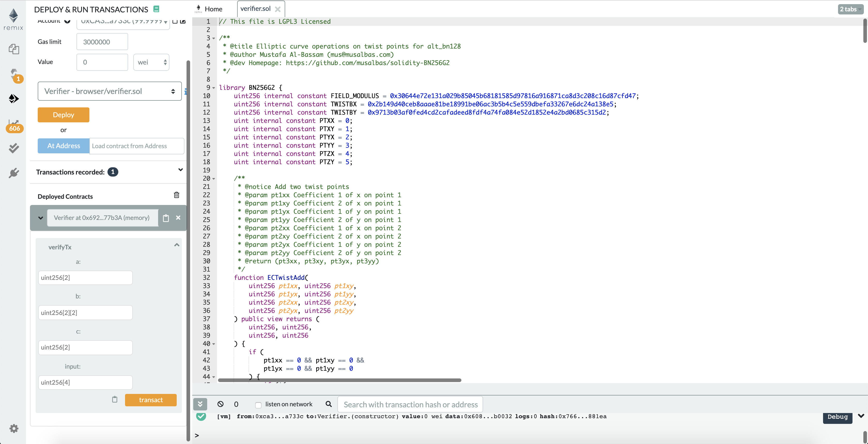
Task: Open the wei unit dropdown
Action: (151, 62)
